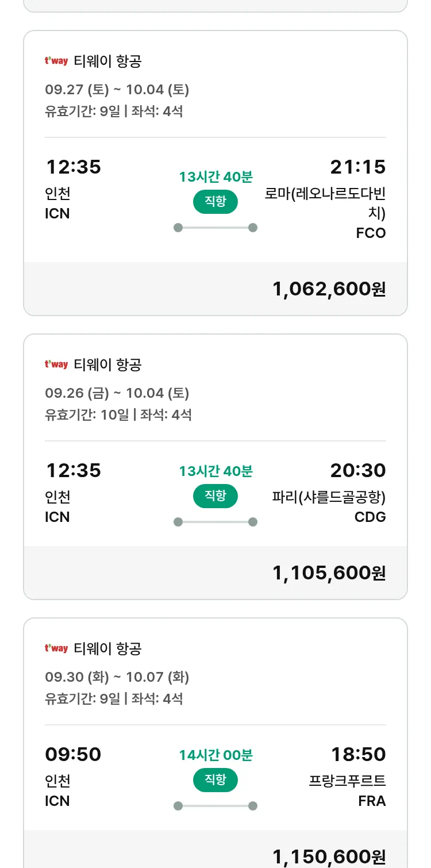Open the 09.30 (화) ~ 10.07 (화) flight
The width and height of the screenshot is (431, 868).
117,677
